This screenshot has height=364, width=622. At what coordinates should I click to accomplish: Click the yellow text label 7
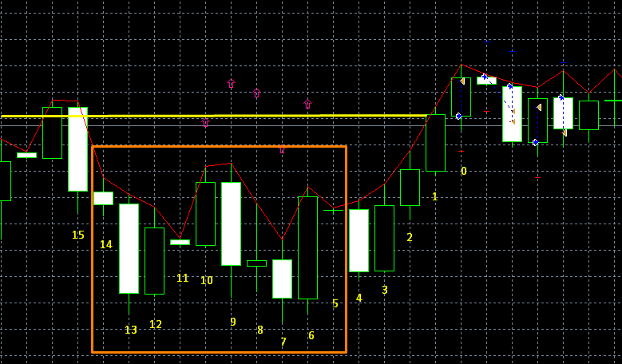click(x=283, y=342)
